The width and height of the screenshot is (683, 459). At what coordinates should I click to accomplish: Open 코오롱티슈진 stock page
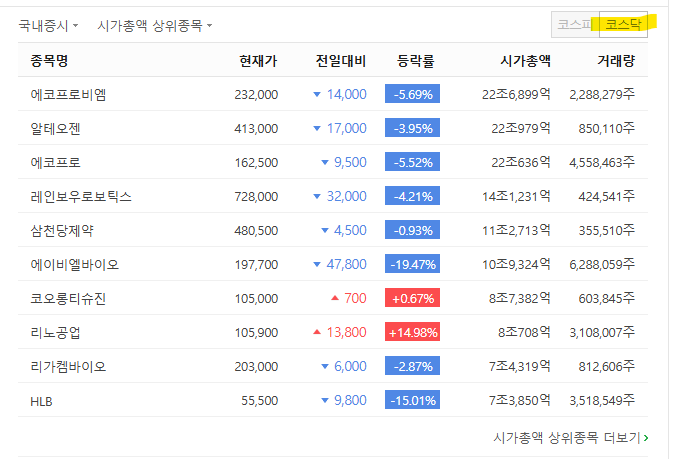(68, 298)
